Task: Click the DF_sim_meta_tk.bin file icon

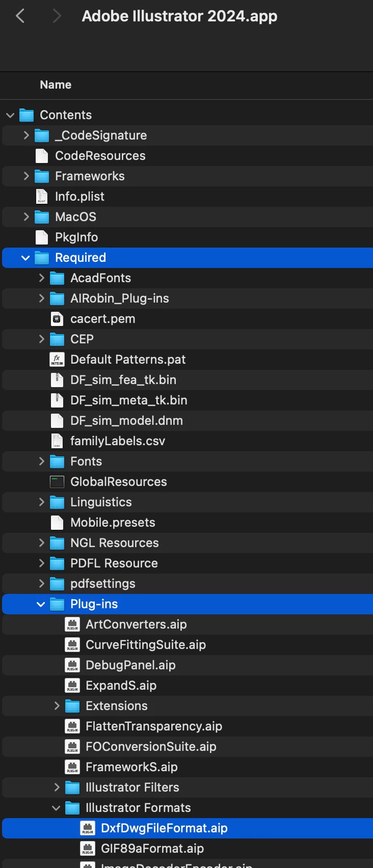Action: (x=57, y=400)
